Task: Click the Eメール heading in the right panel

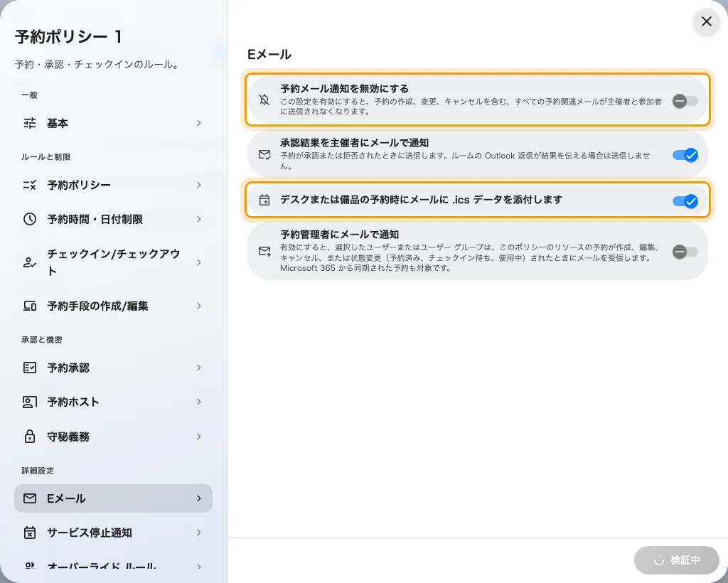Action: pyautogui.click(x=269, y=54)
